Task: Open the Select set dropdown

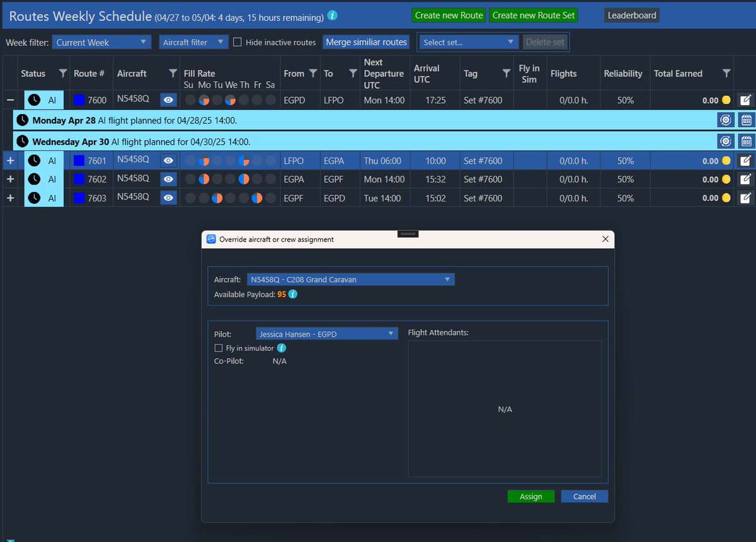Action: pos(469,42)
